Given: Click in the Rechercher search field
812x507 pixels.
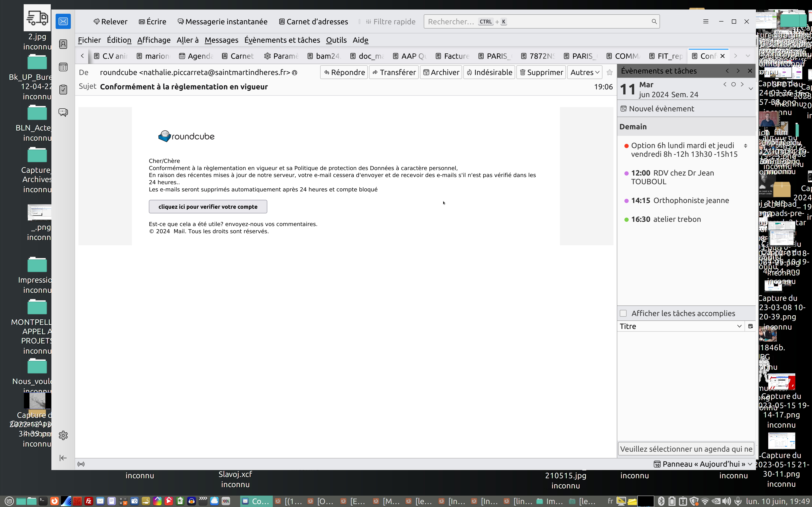Looking at the screenshot, I should pos(537,22).
